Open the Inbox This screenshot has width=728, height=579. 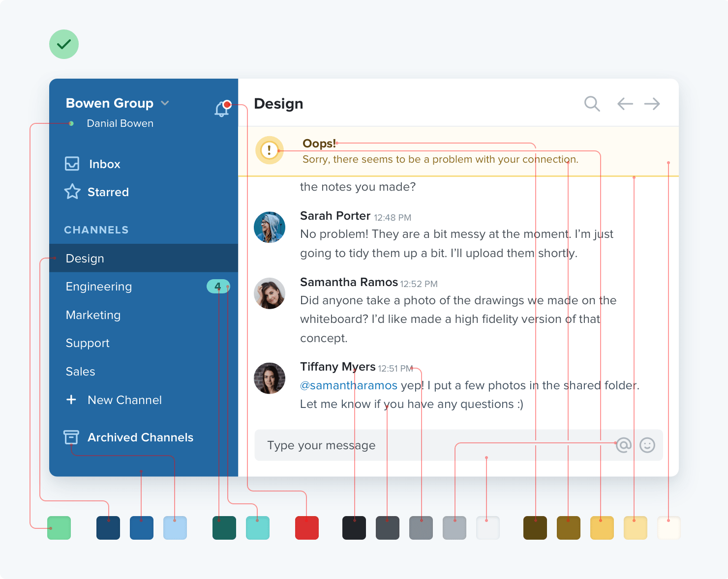tap(104, 164)
